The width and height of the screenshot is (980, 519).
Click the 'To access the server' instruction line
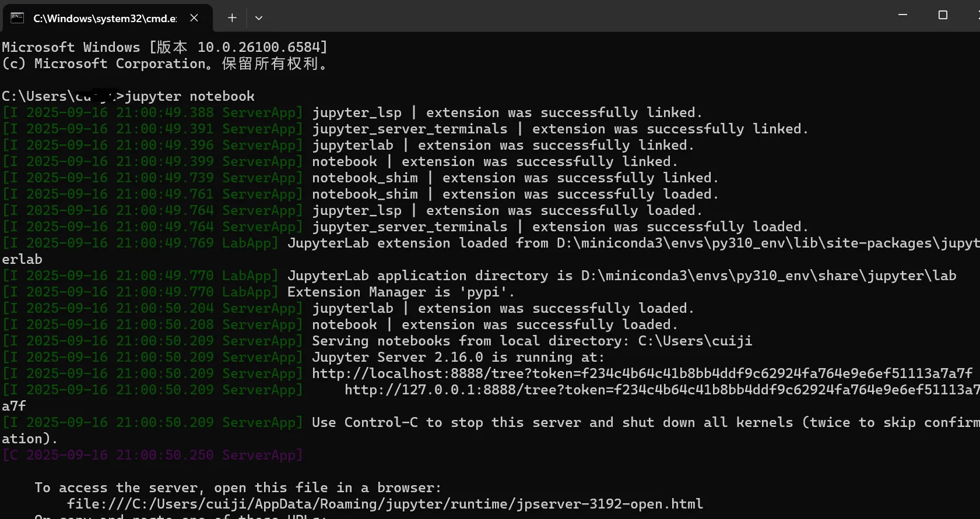tap(238, 488)
